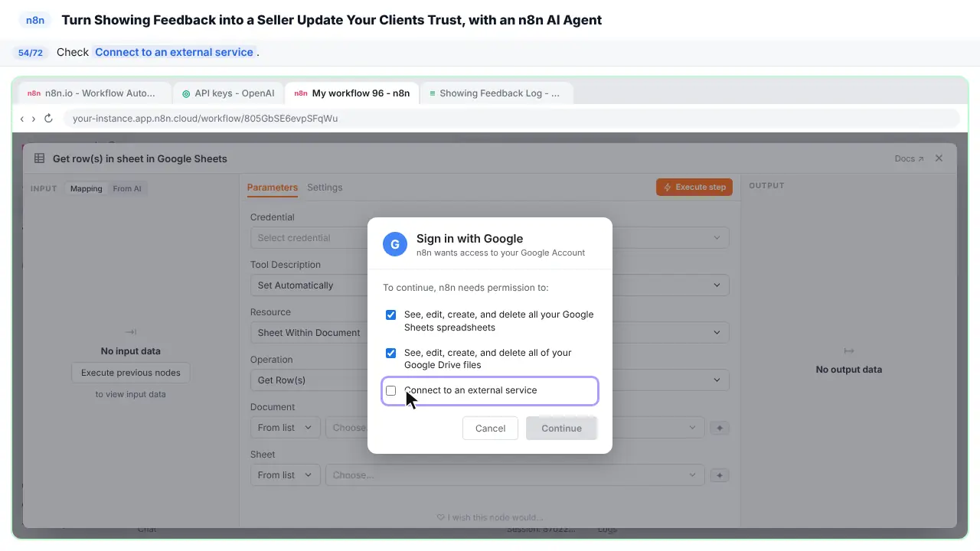980x551 pixels.
Task: Close the Google Sheets node panel
Action: coord(939,158)
